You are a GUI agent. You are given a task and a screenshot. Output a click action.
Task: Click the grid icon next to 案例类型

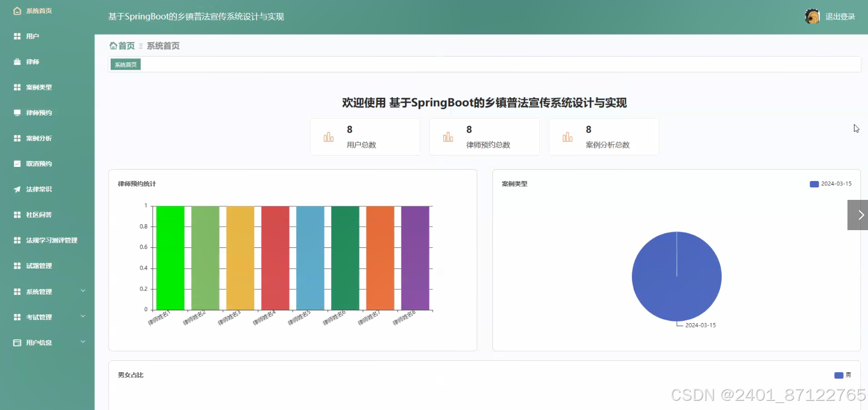tap(17, 87)
